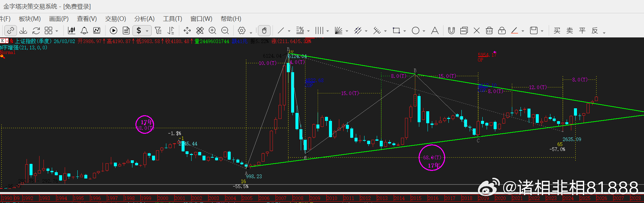Expand the line color dropdown arrow

click(523, 31)
